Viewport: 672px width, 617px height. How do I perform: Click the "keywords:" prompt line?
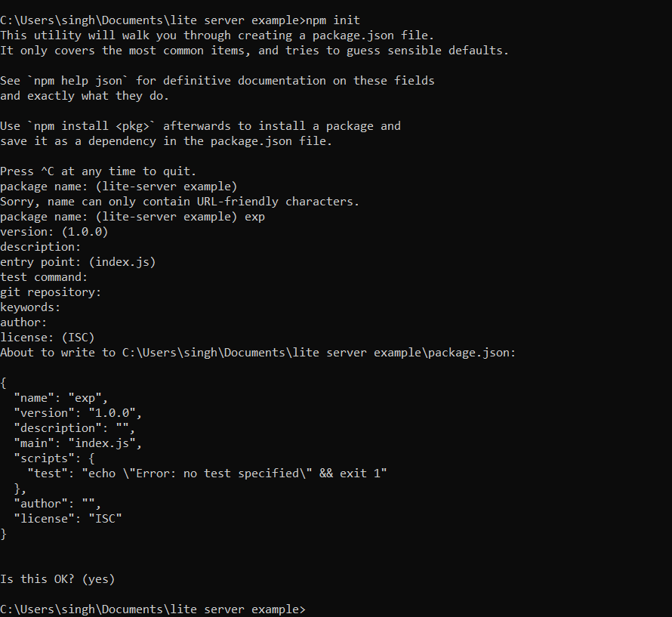pyautogui.click(x=30, y=307)
